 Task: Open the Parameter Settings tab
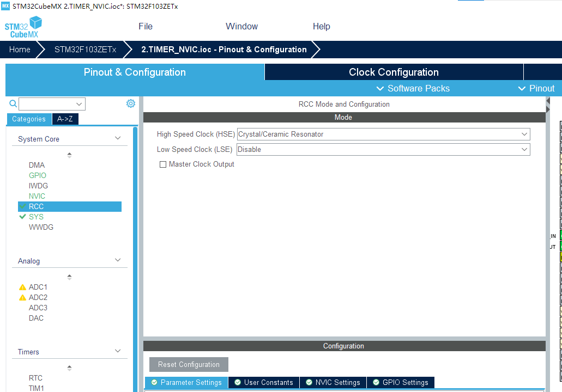[x=186, y=382]
